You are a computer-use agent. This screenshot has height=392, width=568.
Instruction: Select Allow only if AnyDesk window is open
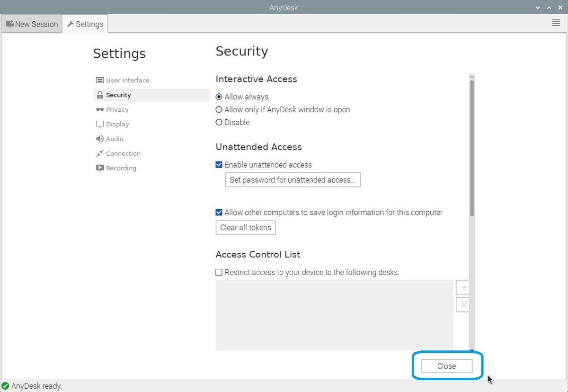pos(219,109)
